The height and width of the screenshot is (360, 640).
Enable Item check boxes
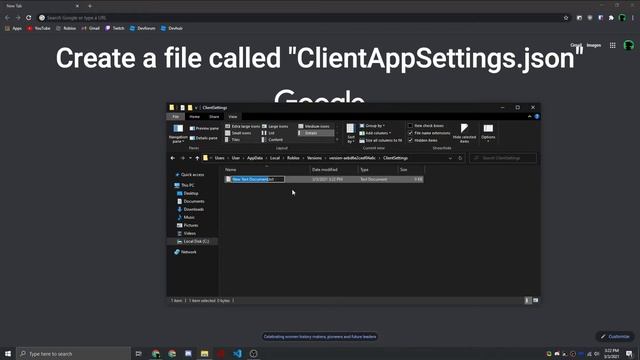pos(426,126)
